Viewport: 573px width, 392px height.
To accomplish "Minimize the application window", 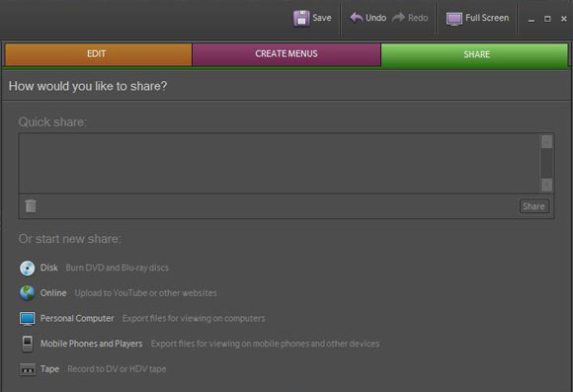I will pos(532,20).
